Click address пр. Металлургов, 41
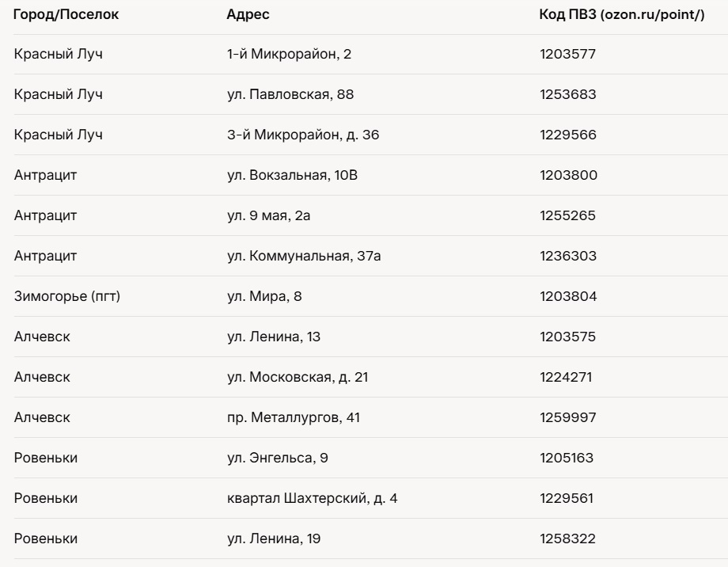Screen dimensions: 728x567 pyautogui.click(x=293, y=417)
